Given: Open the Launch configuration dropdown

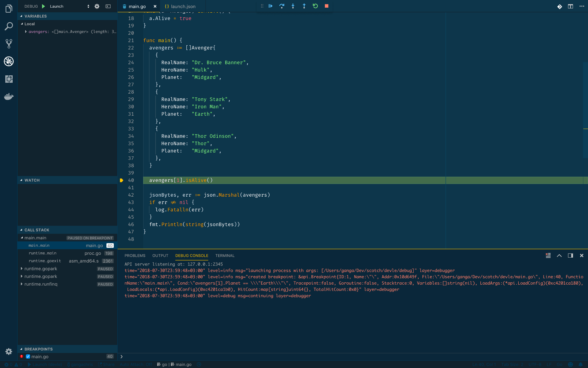Looking at the screenshot, I should point(88,6).
